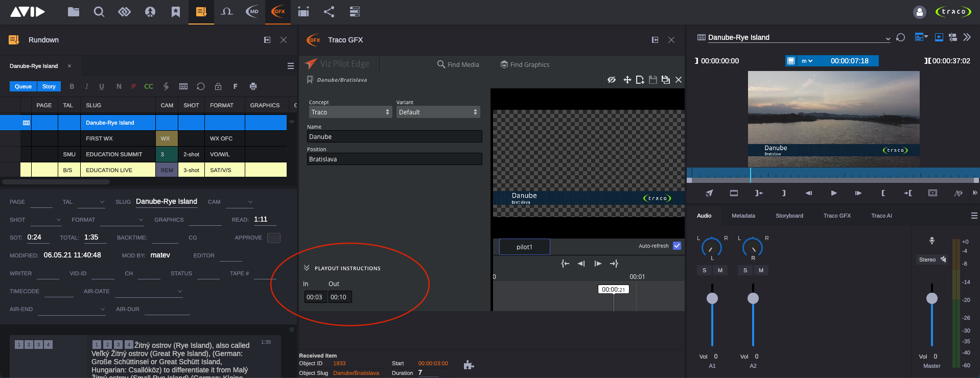Click the microphone icon above master fader
980x378 pixels.
(932, 241)
